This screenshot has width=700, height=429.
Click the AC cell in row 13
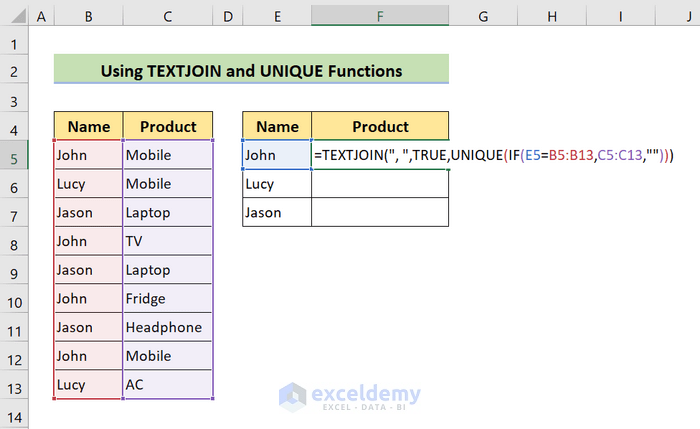tap(167, 385)
